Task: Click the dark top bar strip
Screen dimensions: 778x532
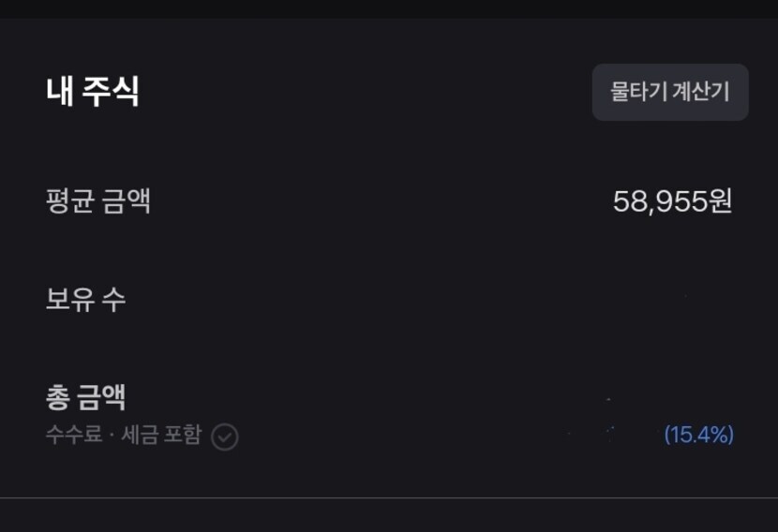Action: click(x=389, y=8)
